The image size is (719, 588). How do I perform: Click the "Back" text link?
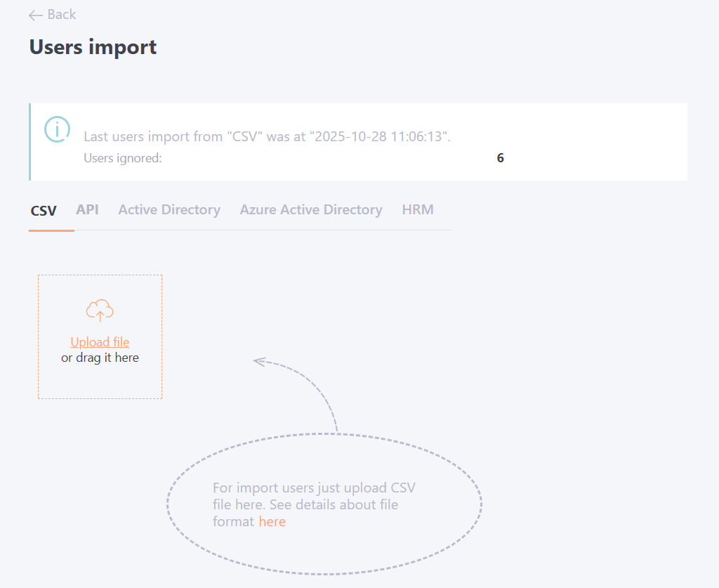(62, 15)
